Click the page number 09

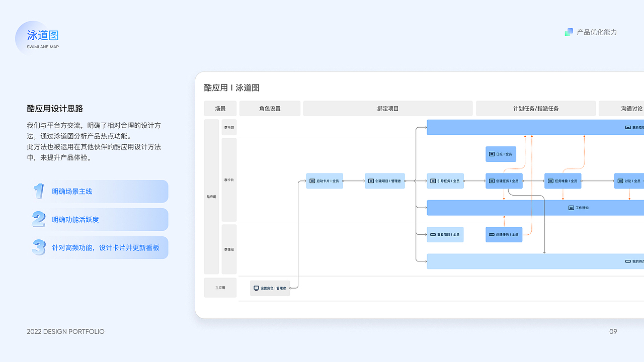pos(613,331)
